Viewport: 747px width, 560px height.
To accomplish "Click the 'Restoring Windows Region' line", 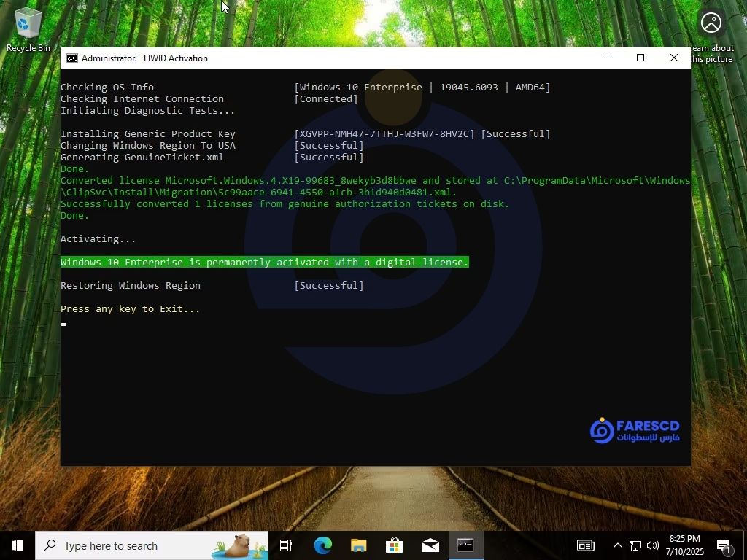I will pos(131,286).
